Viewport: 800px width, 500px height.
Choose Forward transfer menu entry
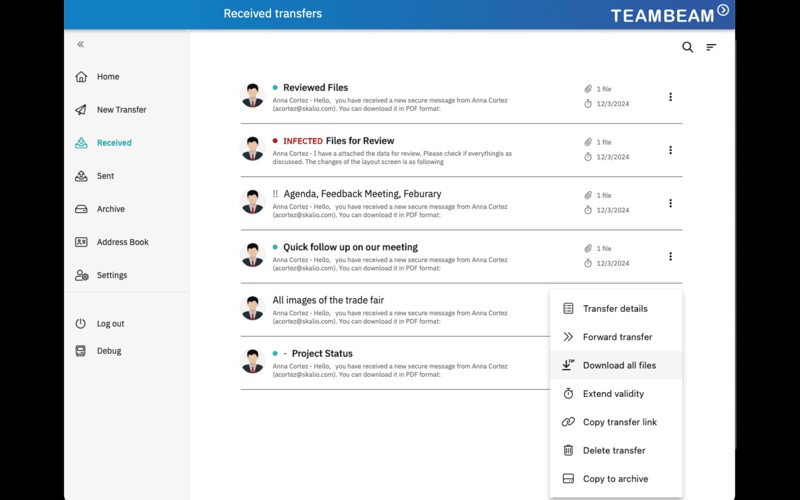coord(616,337)
